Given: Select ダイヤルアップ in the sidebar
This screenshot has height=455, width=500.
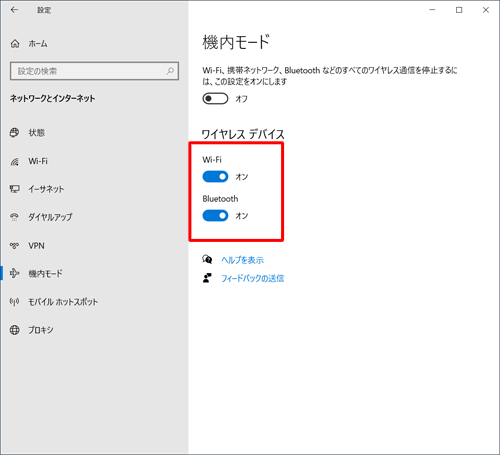Looking at the screenshot, I should pyautogui.click(x=50, y=217).
